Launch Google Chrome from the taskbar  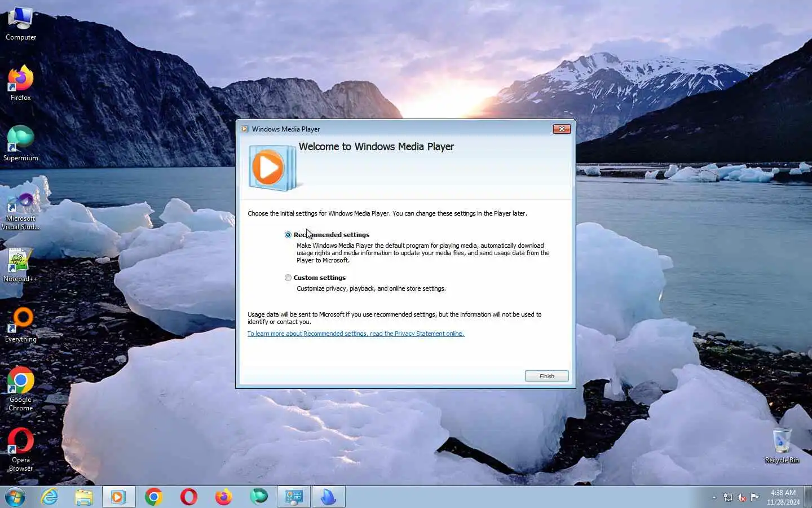click(153, 497)
